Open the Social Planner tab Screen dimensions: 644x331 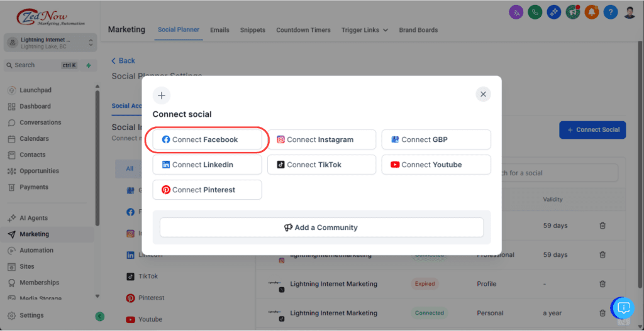pyautogui.click(x=179, y=30)
